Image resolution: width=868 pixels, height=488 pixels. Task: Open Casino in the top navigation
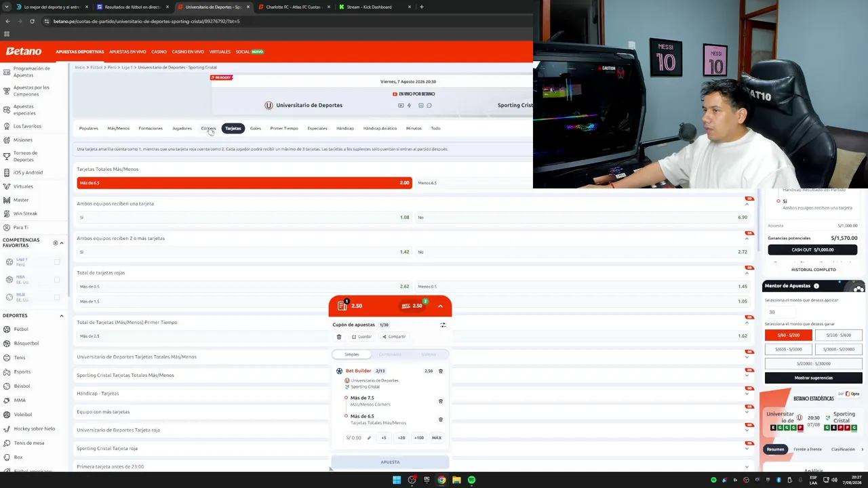point(159,52)
